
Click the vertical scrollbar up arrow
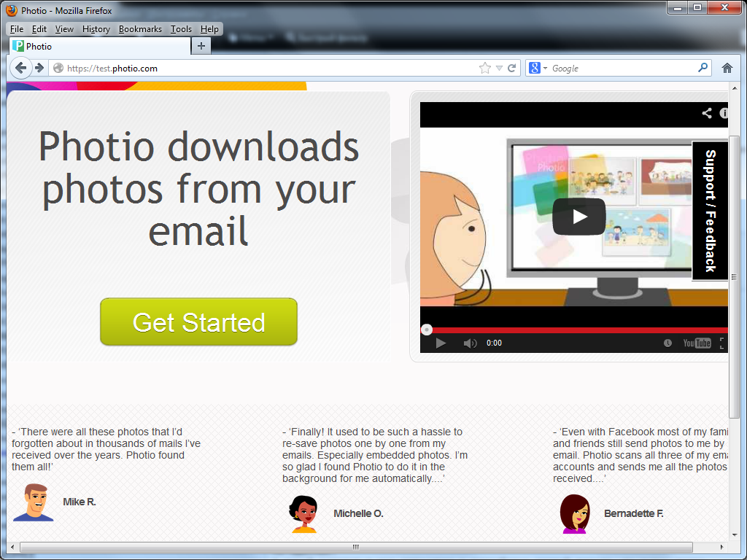(x=734, y=88)
